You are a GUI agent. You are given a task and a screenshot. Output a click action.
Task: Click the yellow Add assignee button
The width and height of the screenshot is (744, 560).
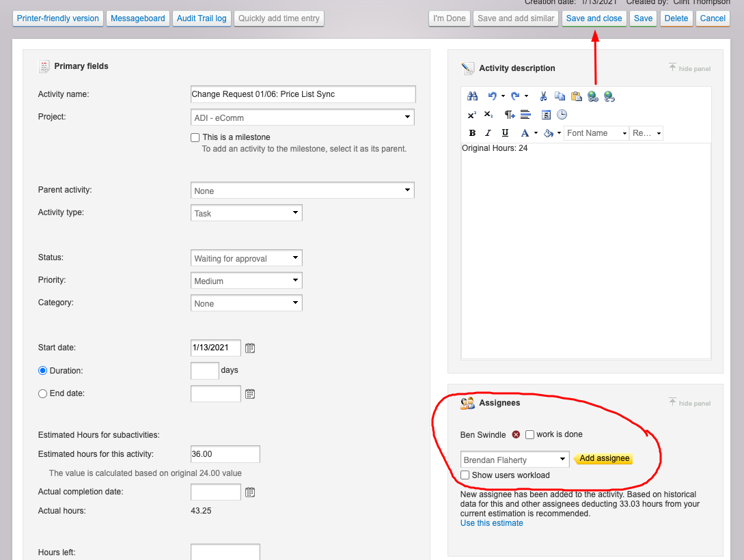(x=603, y=458)
